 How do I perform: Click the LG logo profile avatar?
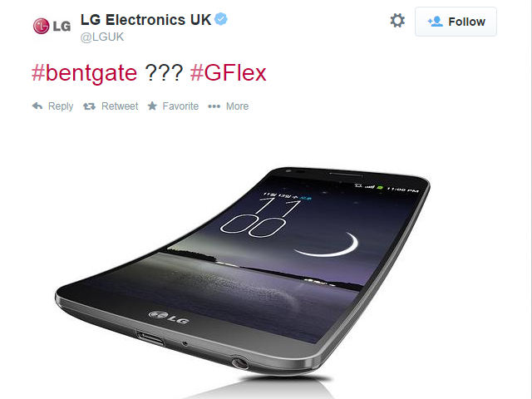(52, 26)
